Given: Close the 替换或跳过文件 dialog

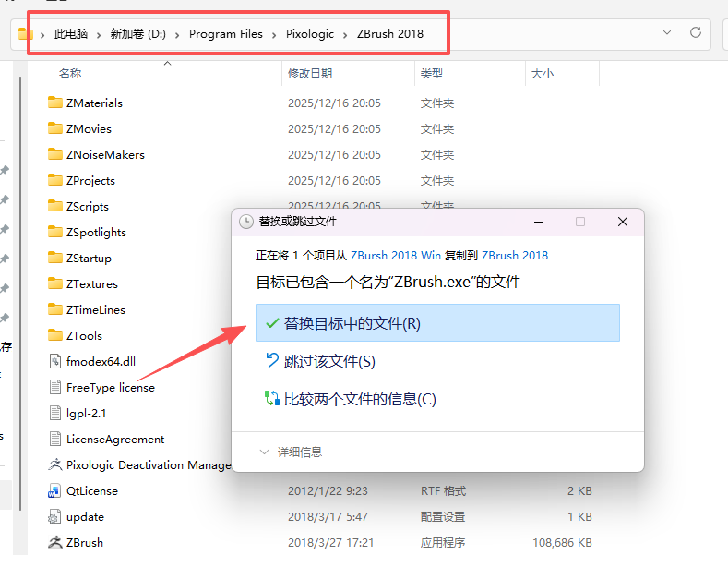Looking at the screenshot, I should [x=623, y=222].
